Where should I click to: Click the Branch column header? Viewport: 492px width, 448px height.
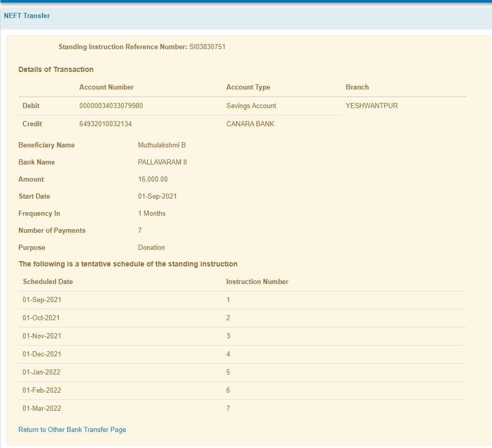(x=357, y=87)
